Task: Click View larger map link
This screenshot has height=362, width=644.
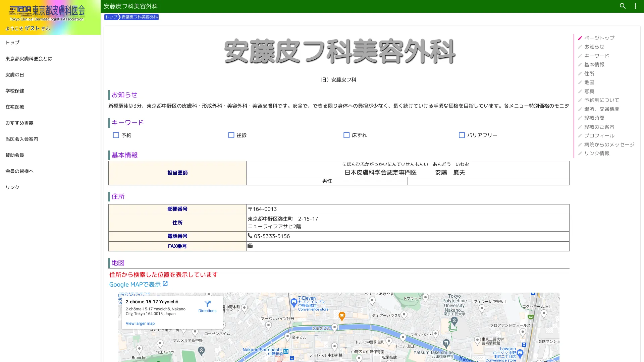Action: pos(140,323)
